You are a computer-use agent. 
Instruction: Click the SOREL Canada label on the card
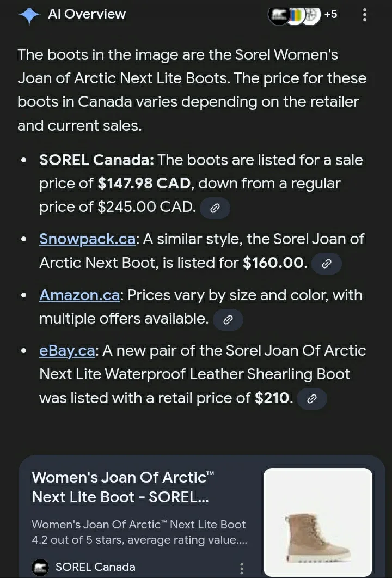click(x=95, y=567)
